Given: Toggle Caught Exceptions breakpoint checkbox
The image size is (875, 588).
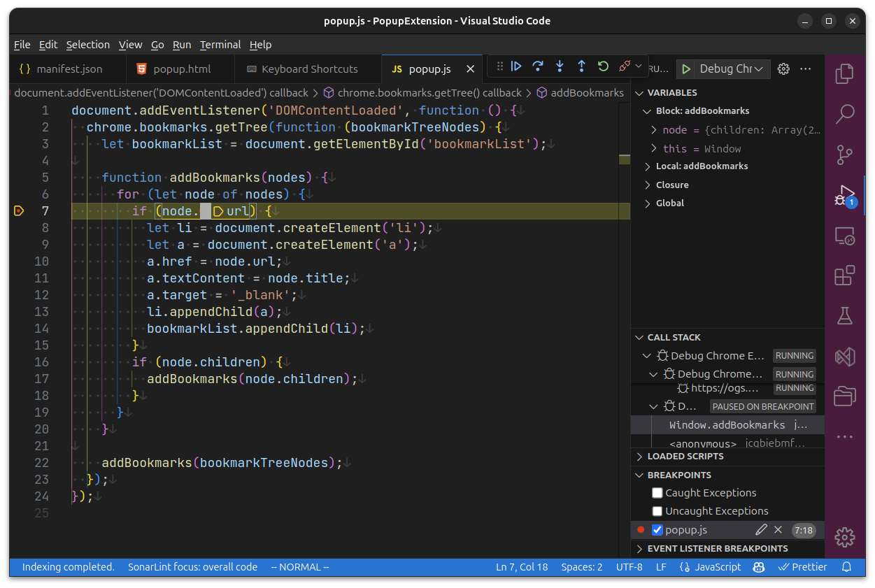Looking at the screenshot, I should pyautogui.click(x=657, y=493).
